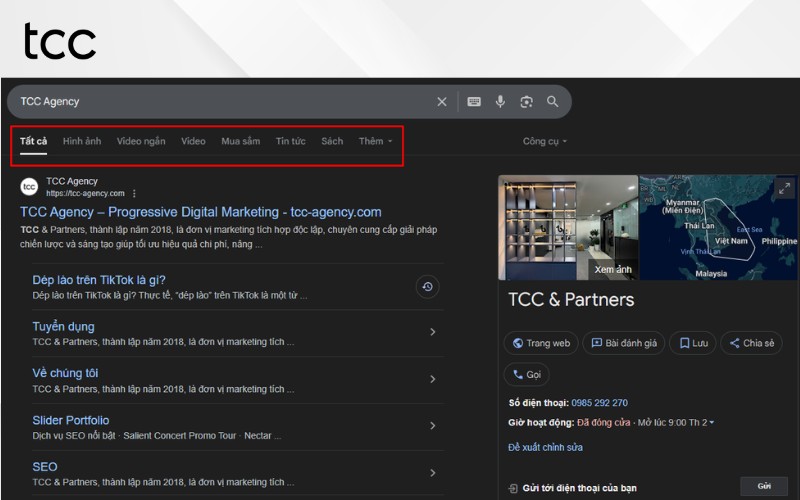Open the Việt Nam map thumbnail
The height and width of the screenshot is (500, 800).
pos(718,228)
